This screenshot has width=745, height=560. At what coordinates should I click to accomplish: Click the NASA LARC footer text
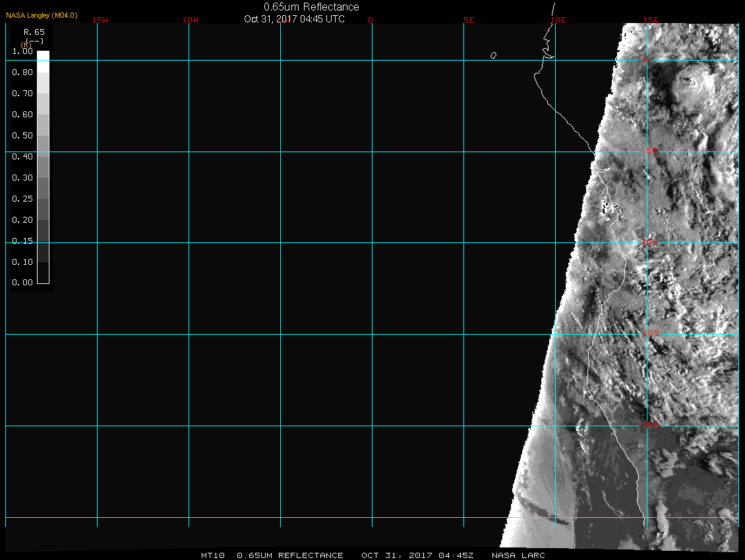(519, 555)
